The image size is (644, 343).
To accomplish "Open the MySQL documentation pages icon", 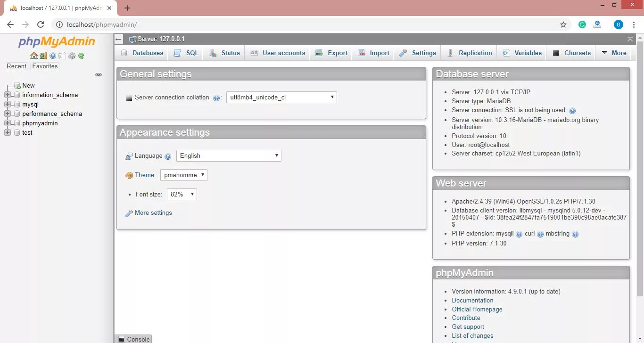I will 62,56.
